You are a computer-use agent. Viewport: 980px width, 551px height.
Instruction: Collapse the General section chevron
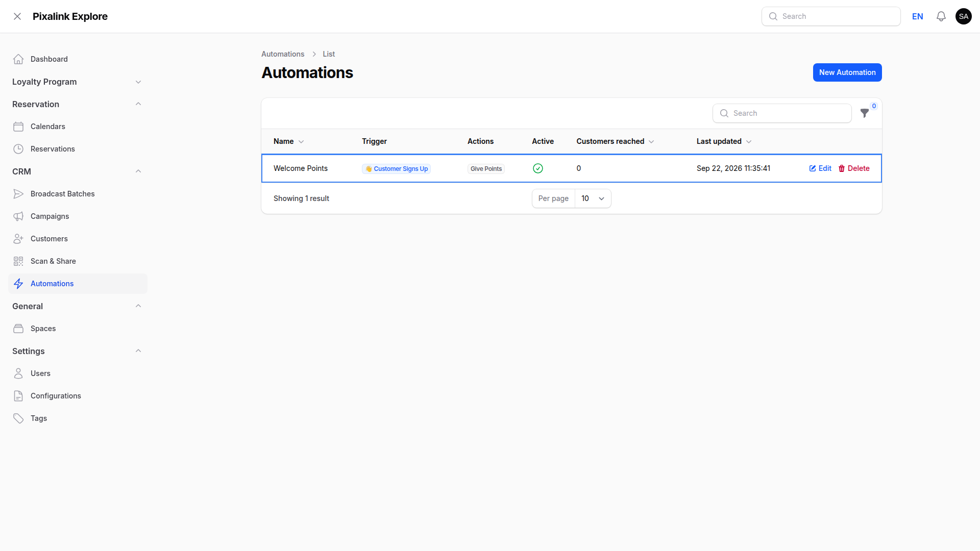(138, 306)
